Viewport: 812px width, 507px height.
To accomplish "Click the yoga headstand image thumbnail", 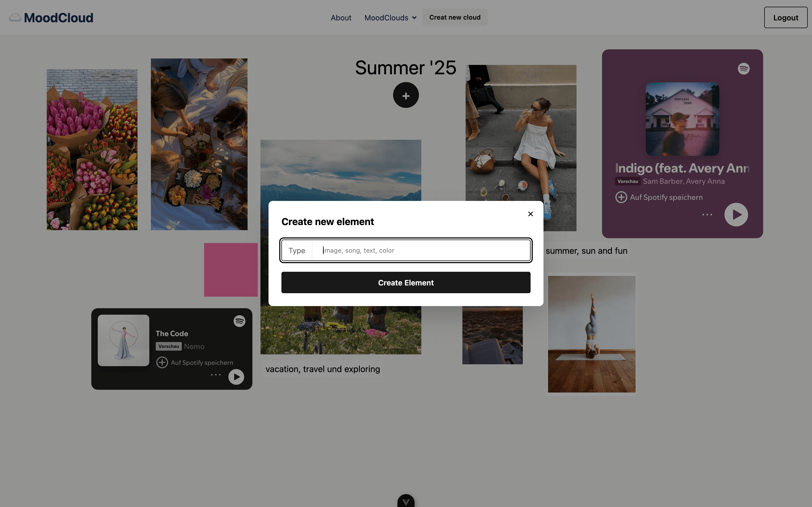I will [592, 334].
